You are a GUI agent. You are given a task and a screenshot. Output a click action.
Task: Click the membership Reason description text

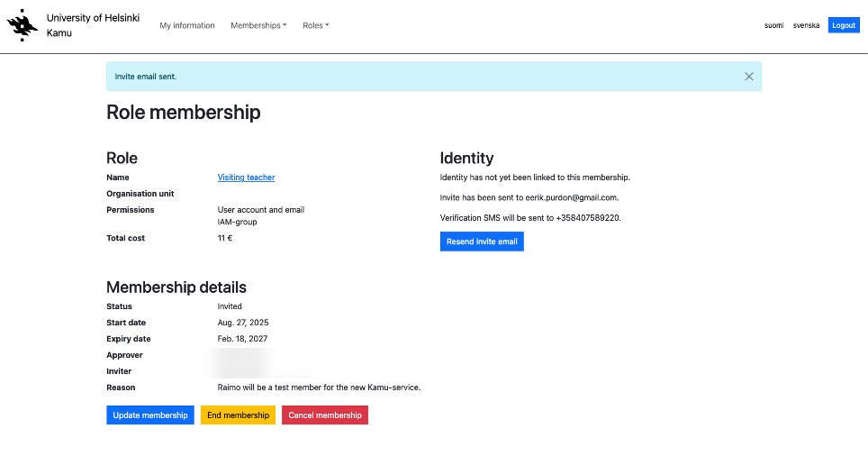click(319, 388)
